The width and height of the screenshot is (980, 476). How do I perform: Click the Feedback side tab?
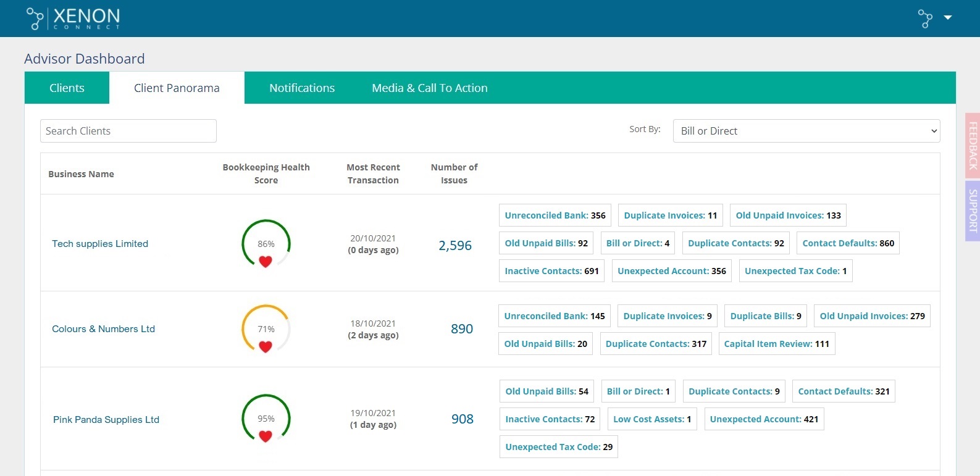pyautogui.click(x=973, y=146)
